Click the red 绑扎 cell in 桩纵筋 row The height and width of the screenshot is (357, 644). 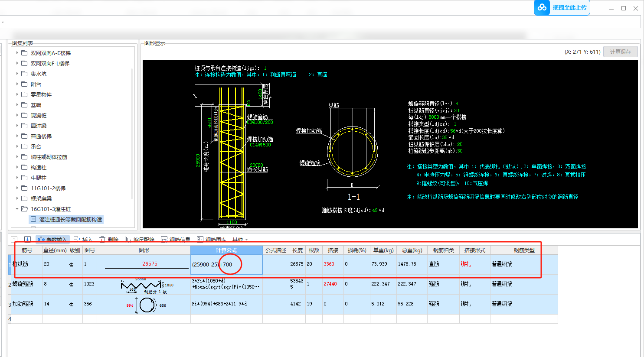(474, 264)
